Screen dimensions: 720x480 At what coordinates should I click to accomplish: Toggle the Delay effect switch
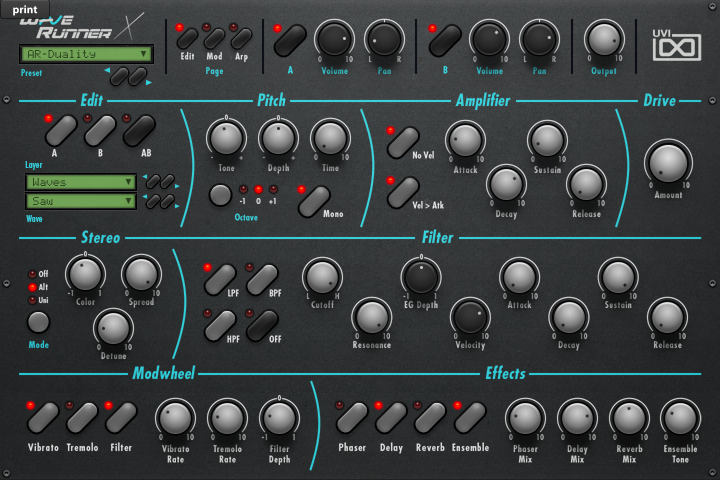391,418
